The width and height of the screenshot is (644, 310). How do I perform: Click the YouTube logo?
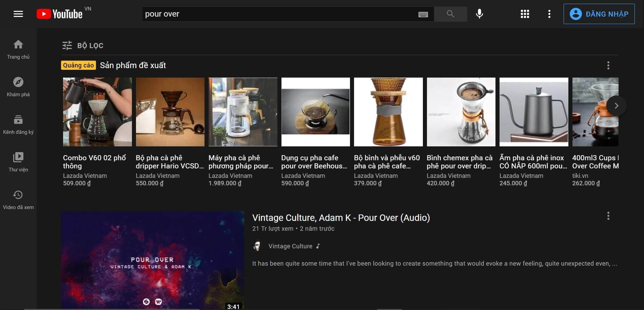coord(60,14)
